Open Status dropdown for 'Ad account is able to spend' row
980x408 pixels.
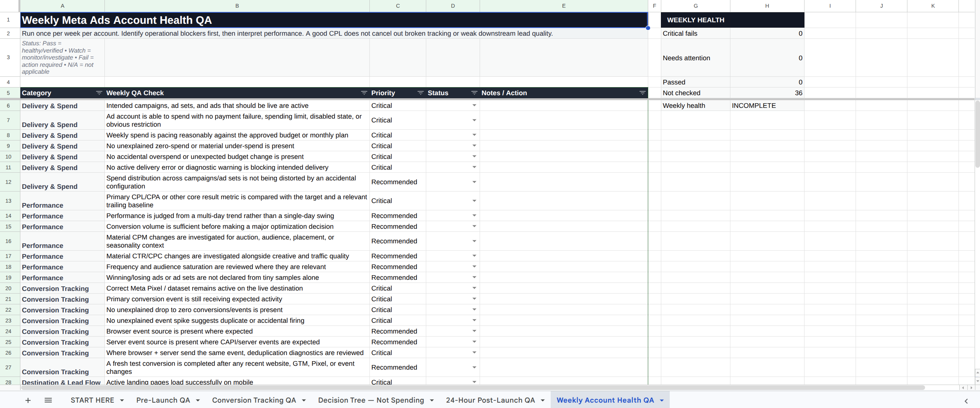[x=474, y=121]
